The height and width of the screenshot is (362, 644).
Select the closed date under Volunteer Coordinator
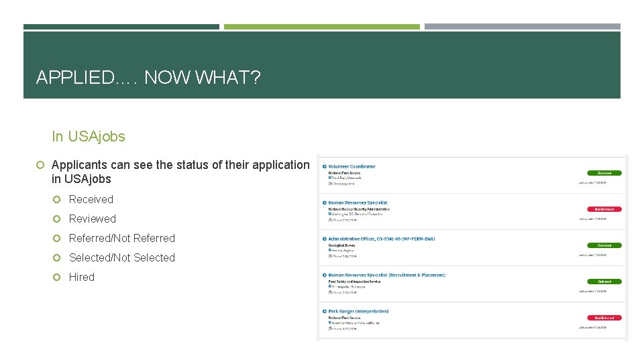click(x=344, y=184)
